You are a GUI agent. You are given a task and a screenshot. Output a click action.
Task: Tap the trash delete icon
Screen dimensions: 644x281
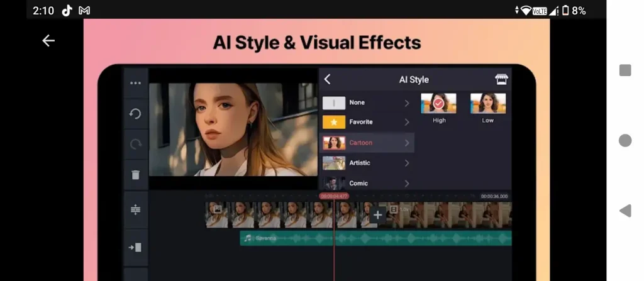coord(135,175)
